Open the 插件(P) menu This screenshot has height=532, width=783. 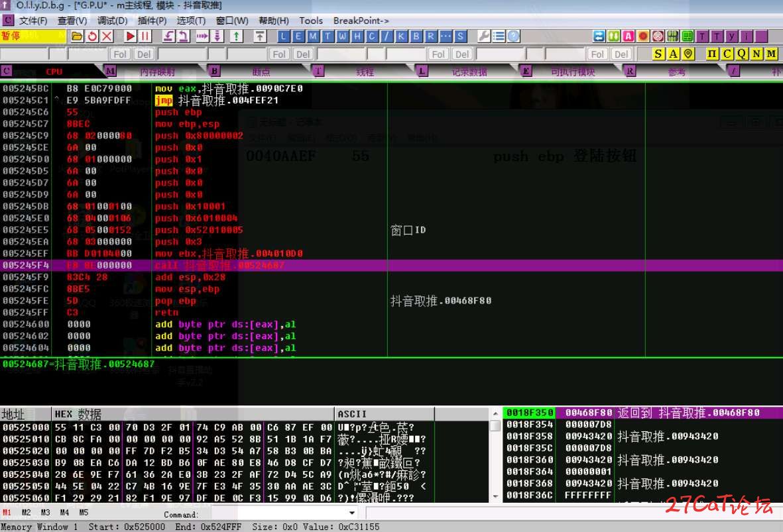[152, 21]
